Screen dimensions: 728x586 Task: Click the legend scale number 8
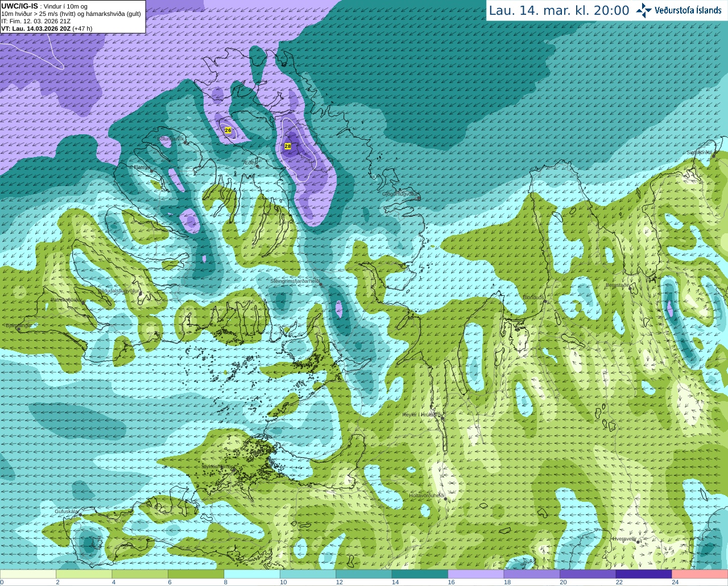coord(226,582)
